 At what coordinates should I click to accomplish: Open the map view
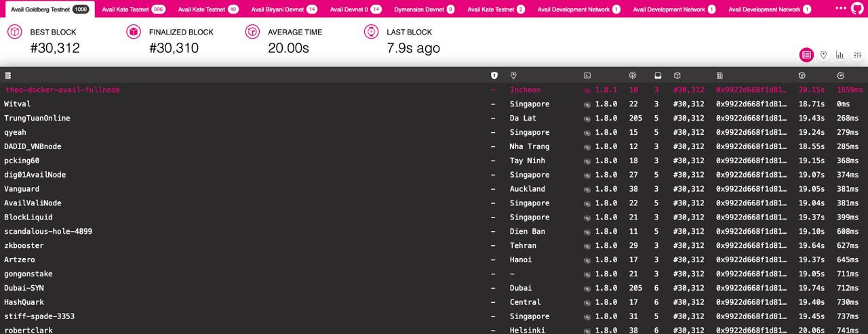[823, 55]
